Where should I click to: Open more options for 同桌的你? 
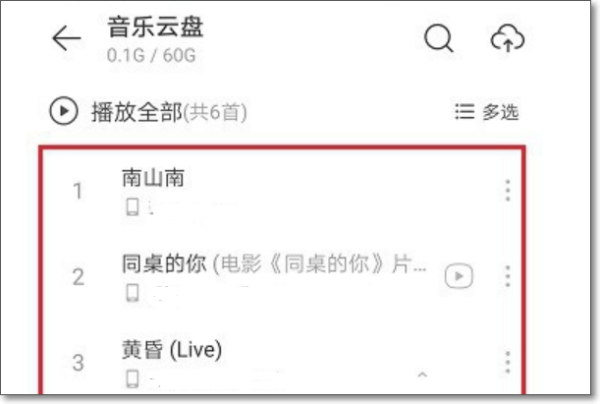(507, 276)
